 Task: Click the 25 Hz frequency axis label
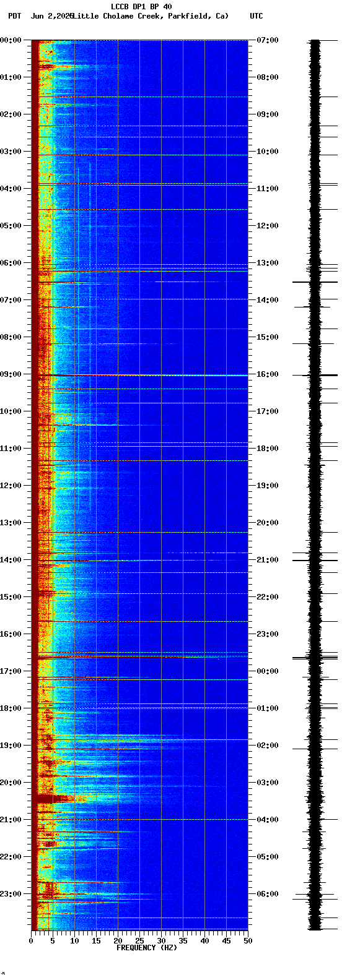coord(139,941)
